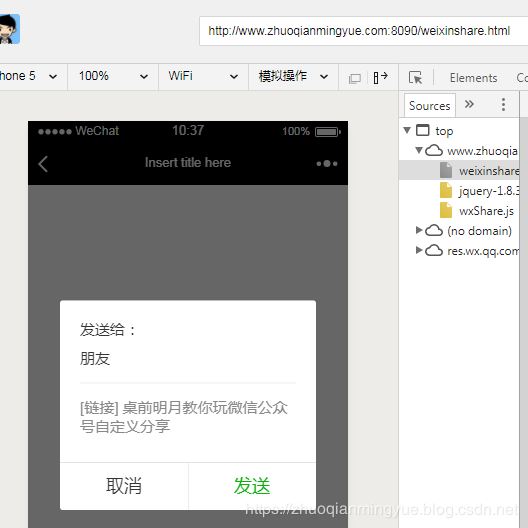Click the 发送给 label
528x528 pixels.
(x=108, y=330)
